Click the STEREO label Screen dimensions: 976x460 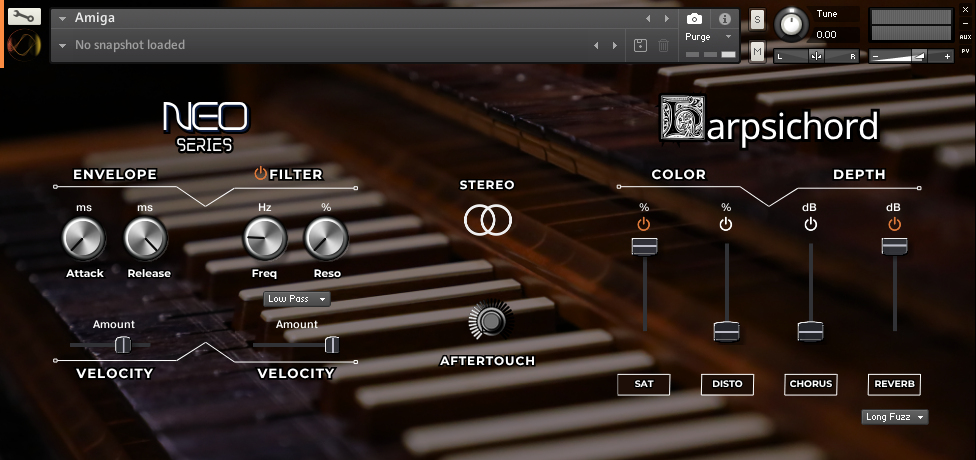487,185
